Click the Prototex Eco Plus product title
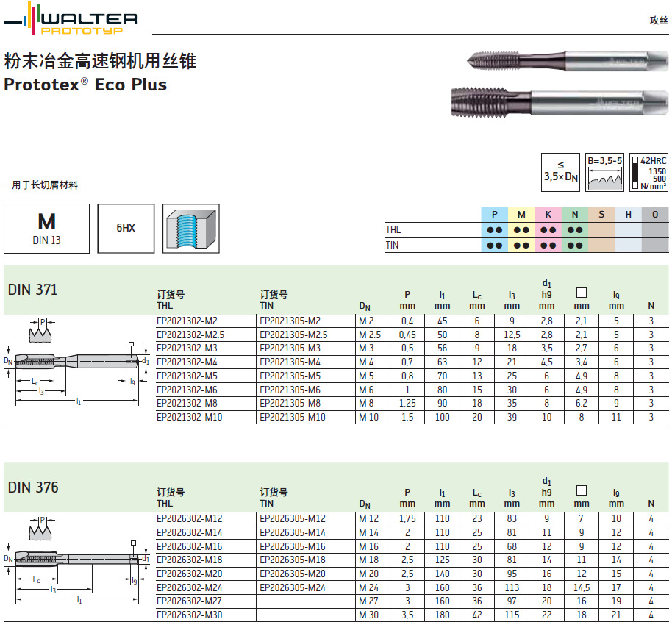Screen dimensions: 672x625 [85, 85]
